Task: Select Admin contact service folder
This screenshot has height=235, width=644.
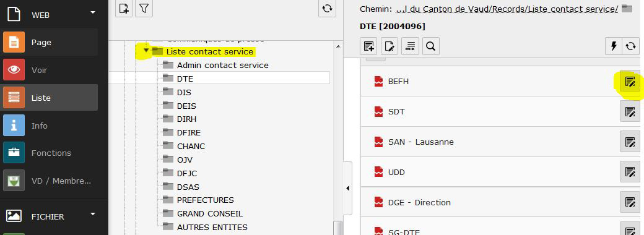Action: click(x=222, y=65)
